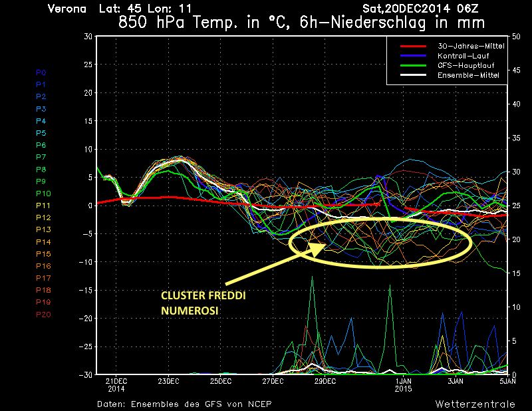Click the P16 ensemble member label
Viewport: 532px width, 411px height.
(x=43, y=266)
